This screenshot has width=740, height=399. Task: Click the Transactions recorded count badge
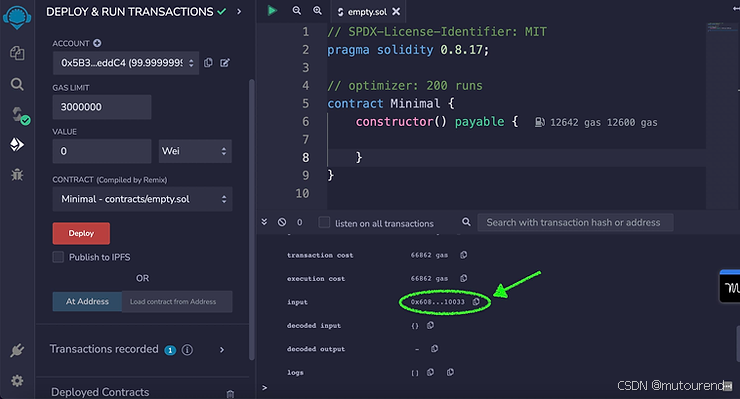(x=170, y=350)
